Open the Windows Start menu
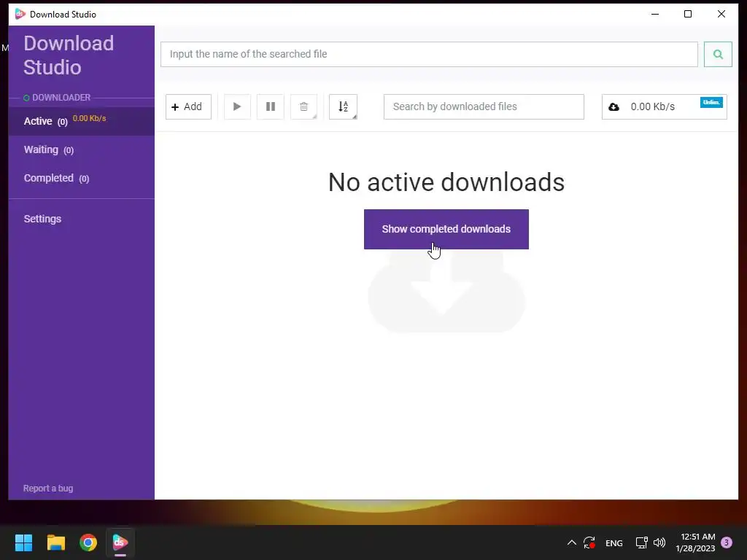Screen dimensions: 747x560 click(x=23, y=542)
